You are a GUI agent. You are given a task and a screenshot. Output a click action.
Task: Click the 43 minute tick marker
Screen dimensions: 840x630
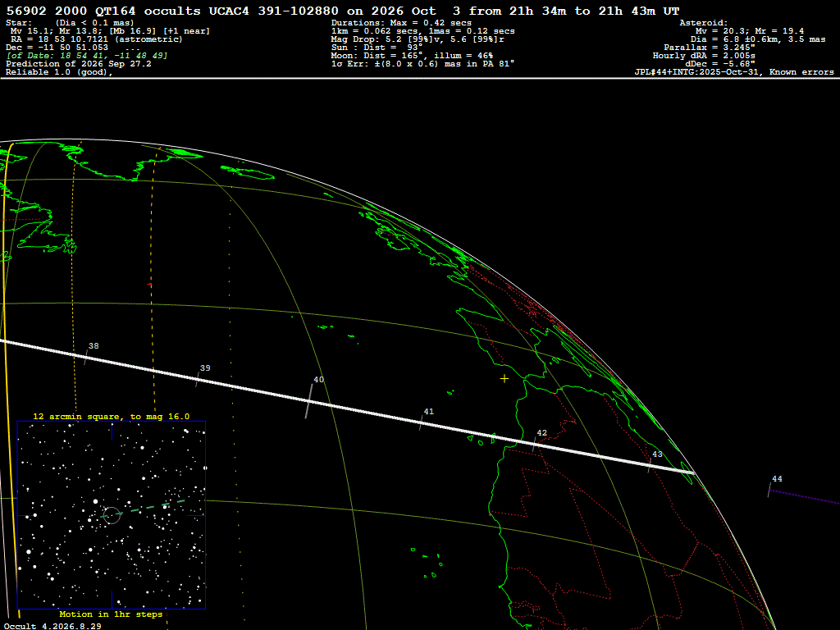pos(650,466)
